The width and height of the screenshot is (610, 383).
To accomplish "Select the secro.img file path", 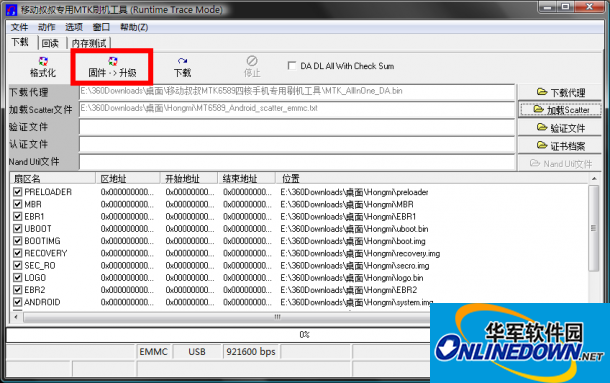I will pos(355,265).
